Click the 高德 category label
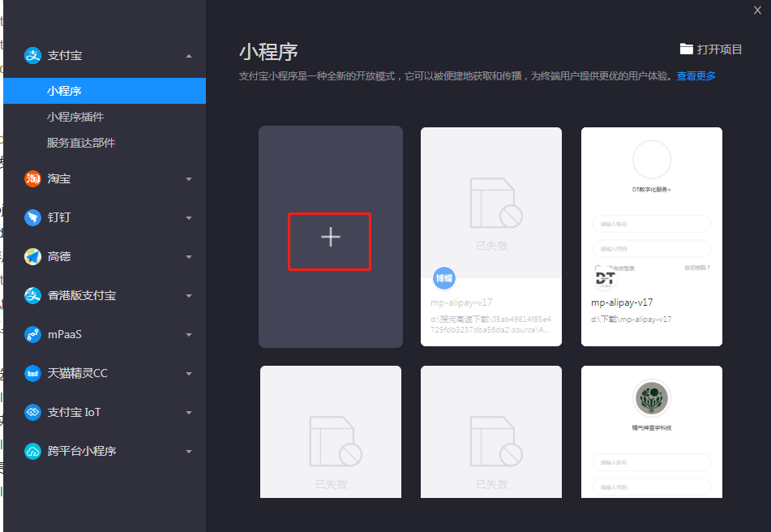This screenshot has width=771, height=532. [x=59, y=256]
